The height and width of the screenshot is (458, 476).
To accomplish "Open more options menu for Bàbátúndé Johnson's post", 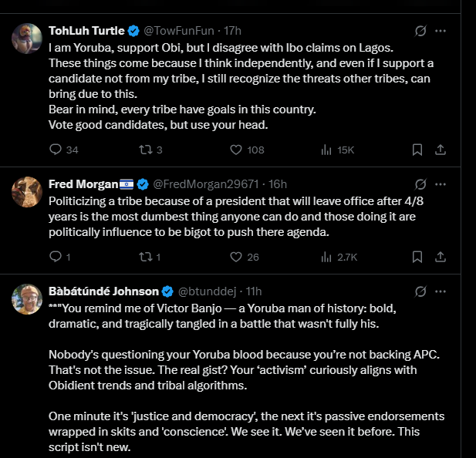I will (441, 291).
